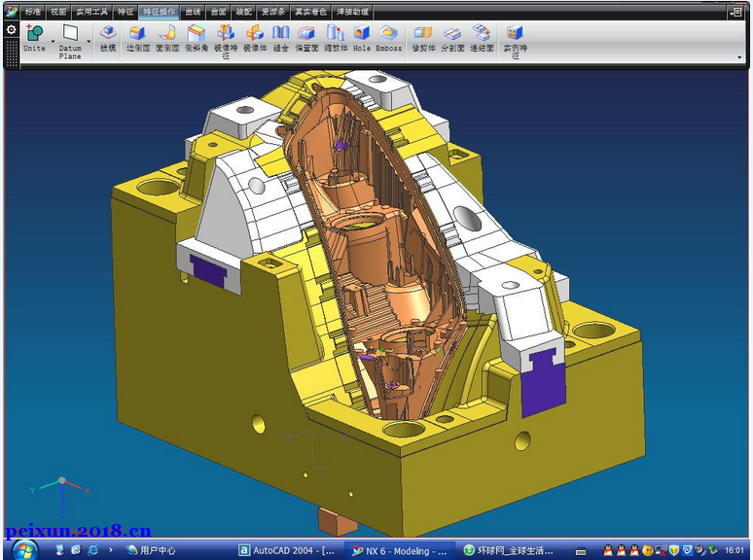Choose the 面倒圆 face blend tool

pyautogui.click(x=167, y=38)
